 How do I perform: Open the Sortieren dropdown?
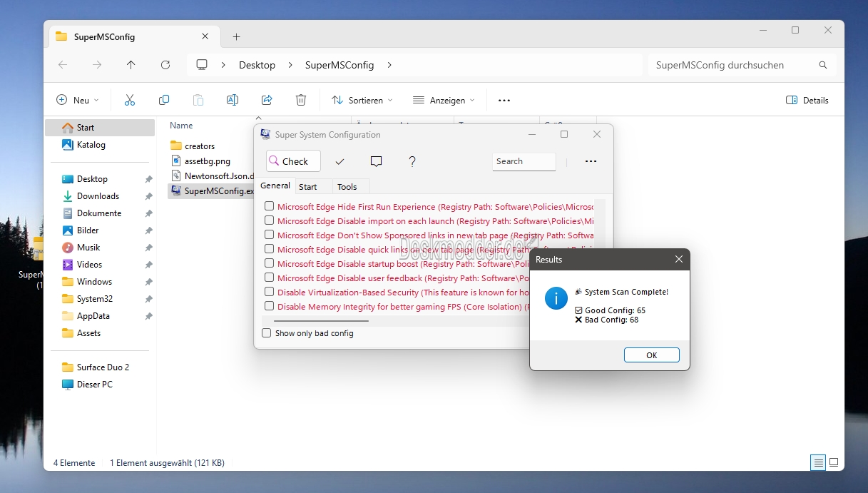click(363, 101)
